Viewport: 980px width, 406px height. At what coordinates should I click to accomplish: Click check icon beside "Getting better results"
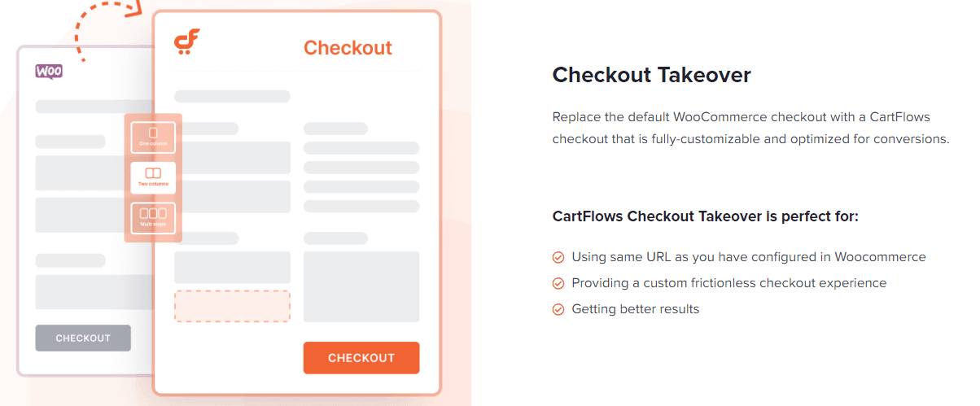click(558, 309)
